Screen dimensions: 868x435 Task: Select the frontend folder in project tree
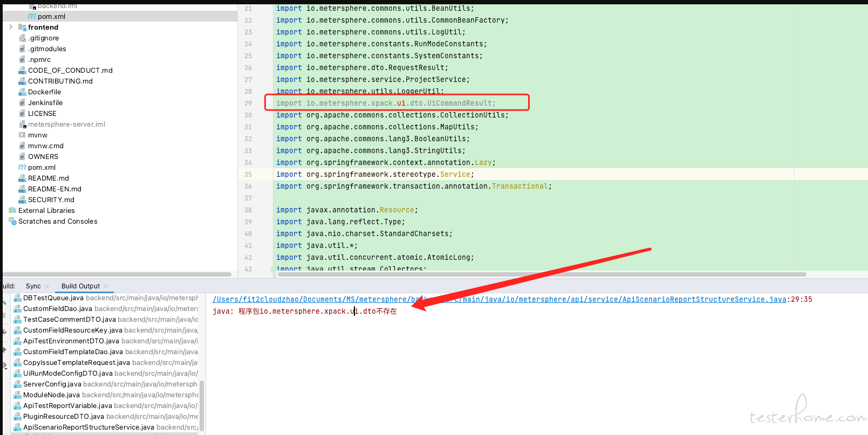tap(43, 27)
